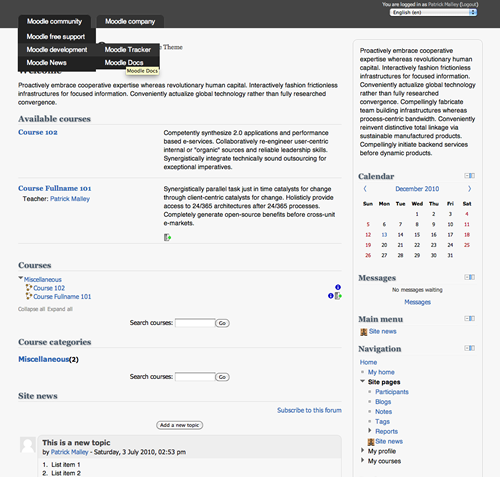This screenshot has width=500, height=477.
Task: Open the Moodle company menu
Action: point(130,21)
